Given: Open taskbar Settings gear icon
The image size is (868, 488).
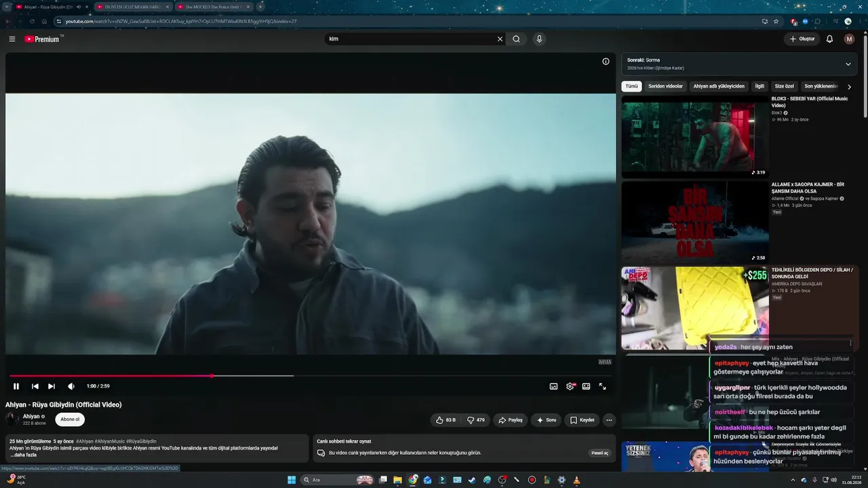Looking at the screenshot, I should 561,480.
